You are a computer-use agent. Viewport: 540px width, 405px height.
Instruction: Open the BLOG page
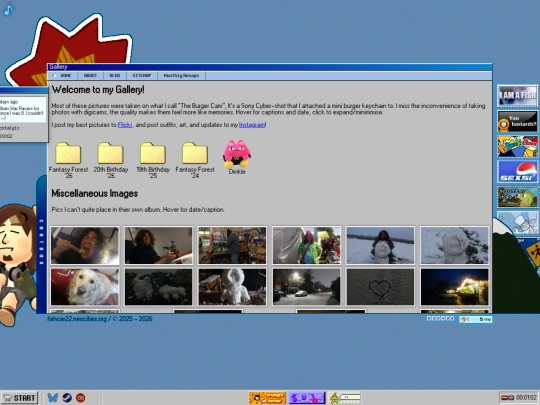[x=115, y=75]
